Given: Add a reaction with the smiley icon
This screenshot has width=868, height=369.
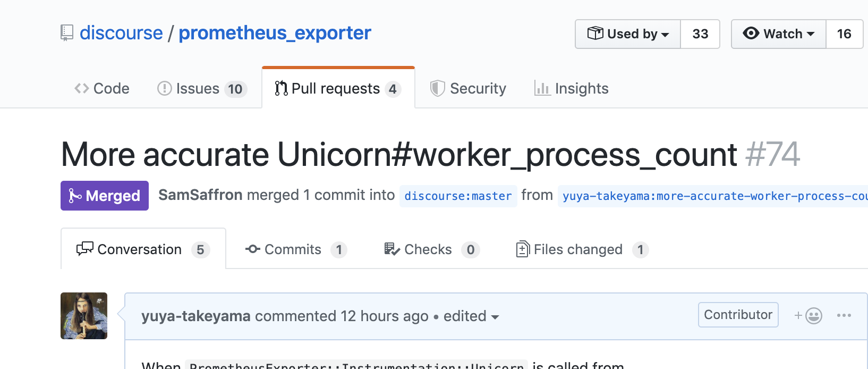Looking at the screenshot, I should (809, 316).
